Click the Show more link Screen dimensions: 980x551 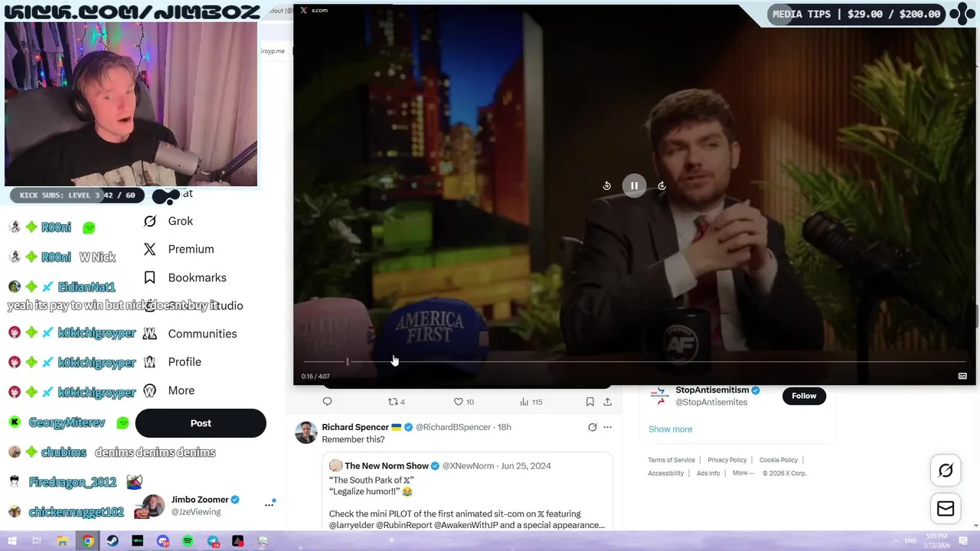pos(670,429)
